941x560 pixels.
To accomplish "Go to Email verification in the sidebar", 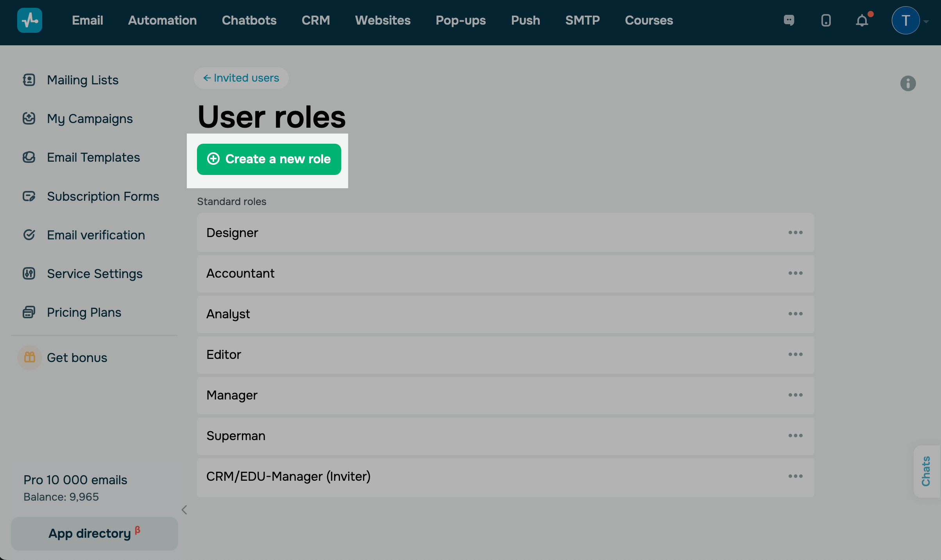I will tap(96, 235).
